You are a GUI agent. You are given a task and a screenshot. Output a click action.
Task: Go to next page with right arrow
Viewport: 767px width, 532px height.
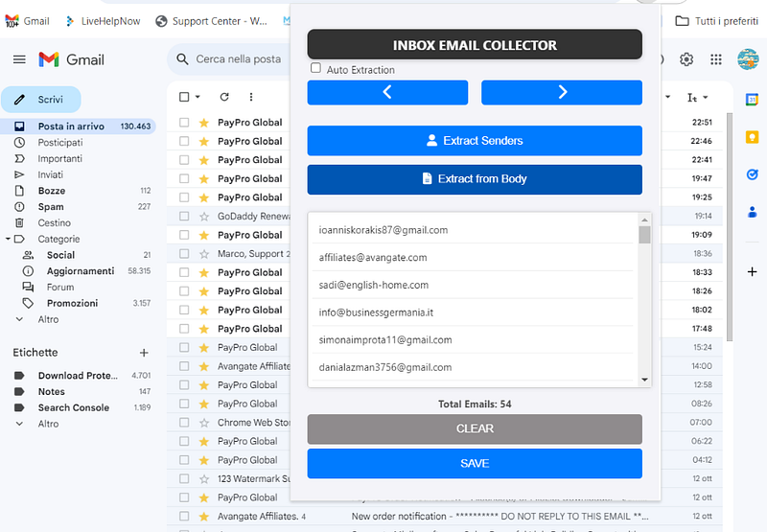(562, 92)
